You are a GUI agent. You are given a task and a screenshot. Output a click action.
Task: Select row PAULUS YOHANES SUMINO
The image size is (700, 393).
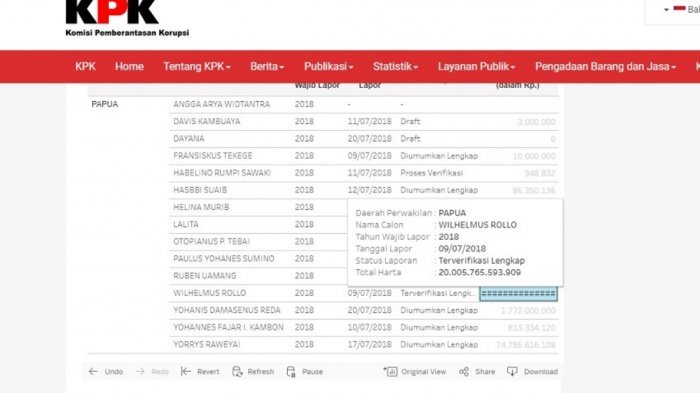pyautogui.click(x=224, y=259)
